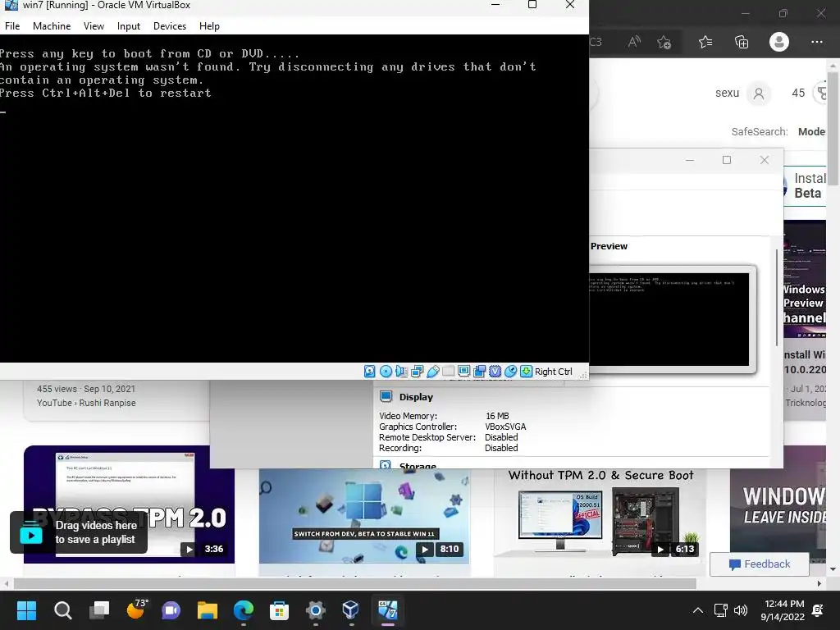The height and width of the screenshot is (630, 840).
Task: Click the recording status icon
Action: click(x=479, y=372)
